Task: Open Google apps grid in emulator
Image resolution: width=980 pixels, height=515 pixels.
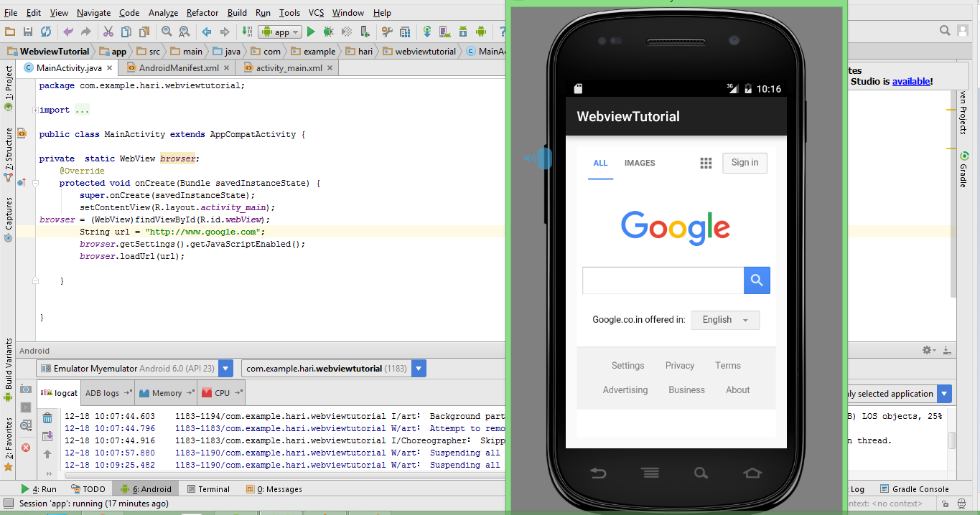Action: click(x=706, y=163)
